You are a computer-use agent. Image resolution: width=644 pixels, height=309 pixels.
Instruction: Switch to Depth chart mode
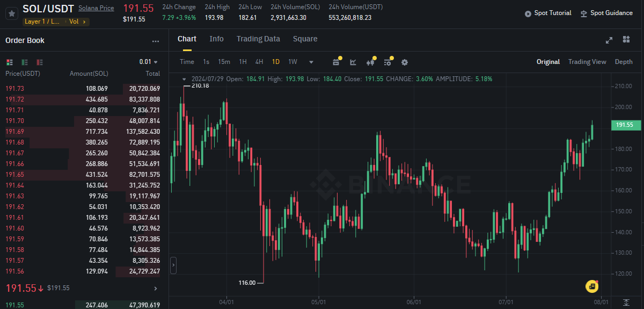pos(624,62)
